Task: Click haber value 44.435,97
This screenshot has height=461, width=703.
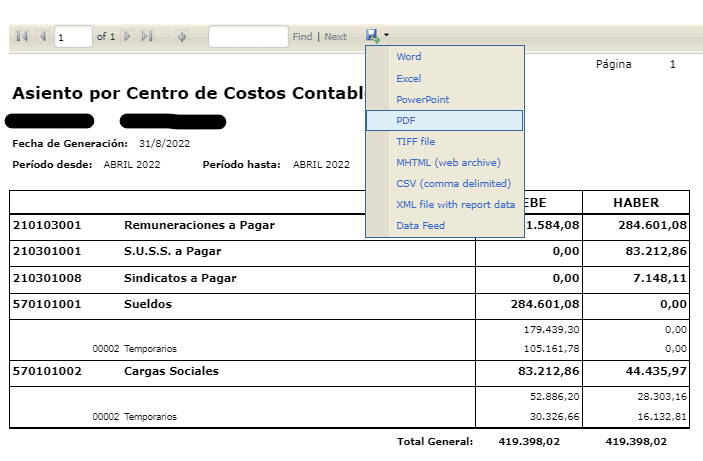Action: [x=656, y=371]
